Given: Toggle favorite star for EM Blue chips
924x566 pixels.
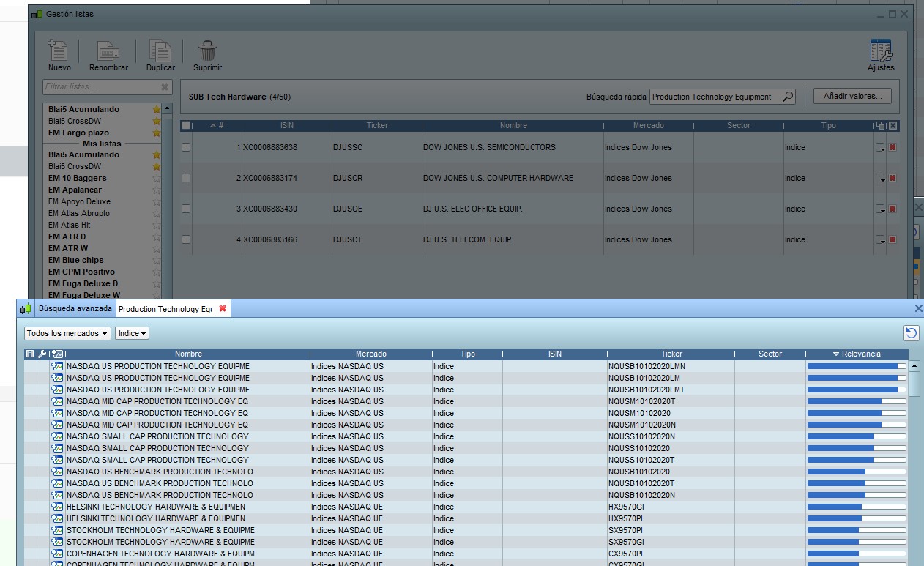Looking at the screenshot, I should point(156,260).
